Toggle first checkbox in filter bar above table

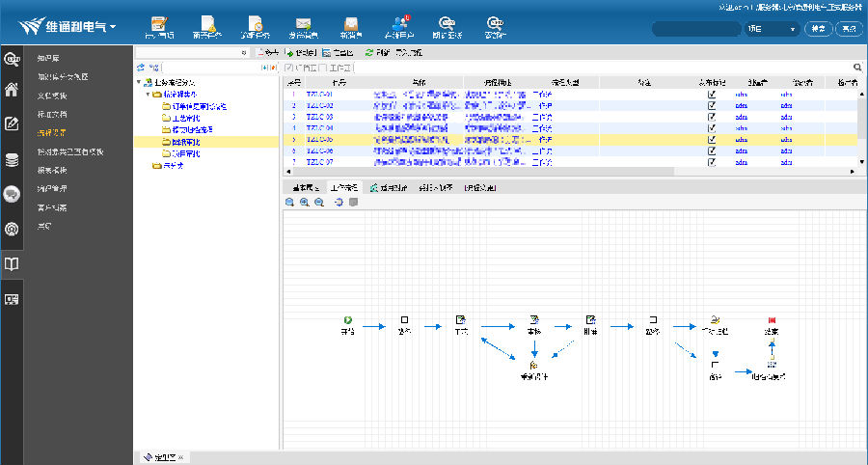pyautogui.click(x=289, y=68)
